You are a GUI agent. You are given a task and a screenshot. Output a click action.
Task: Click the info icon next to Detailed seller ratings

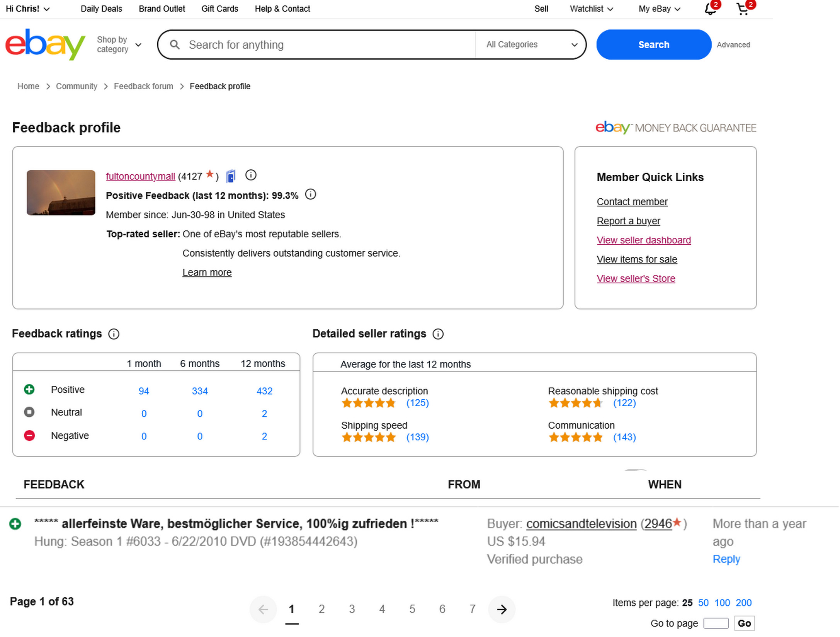(x=438, y=334)
